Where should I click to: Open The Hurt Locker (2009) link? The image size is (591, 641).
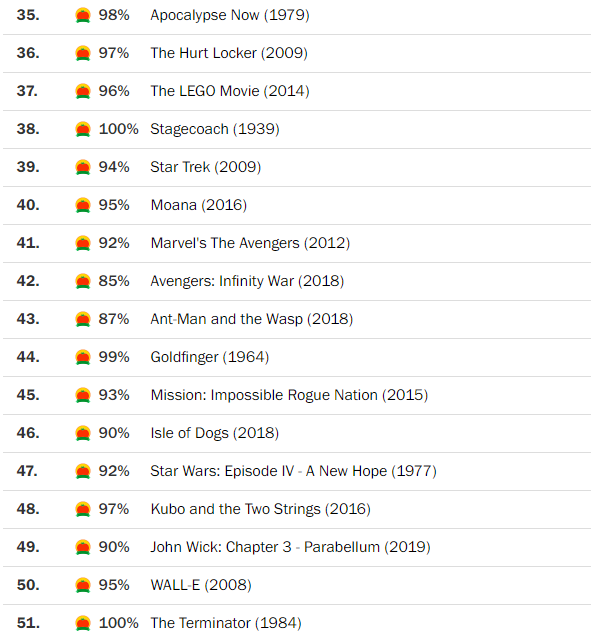[229, 53]
